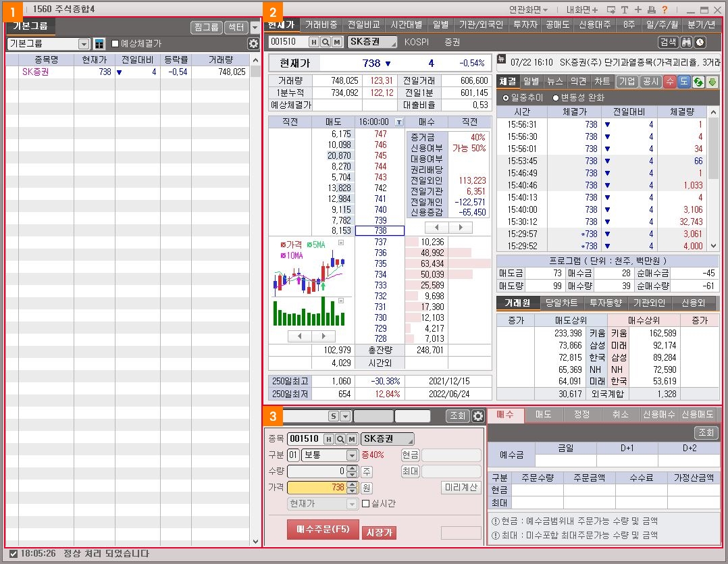Toggle the 원 currency unit button

tap(366, 488)
